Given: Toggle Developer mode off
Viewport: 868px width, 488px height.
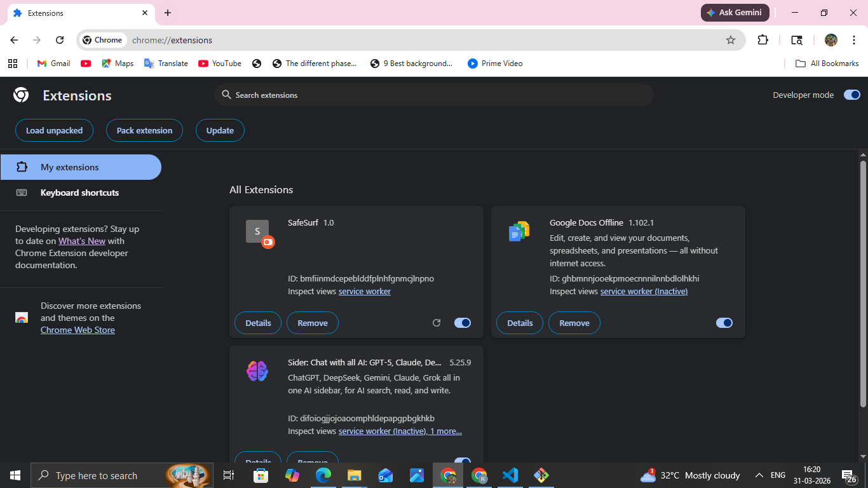Looking at the screenshot, I should point(851,95).
